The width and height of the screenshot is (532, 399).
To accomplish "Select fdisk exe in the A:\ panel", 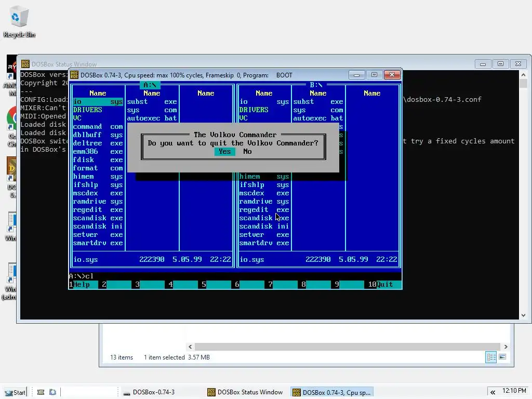I will pyautogui.click(x=98, y=159).
